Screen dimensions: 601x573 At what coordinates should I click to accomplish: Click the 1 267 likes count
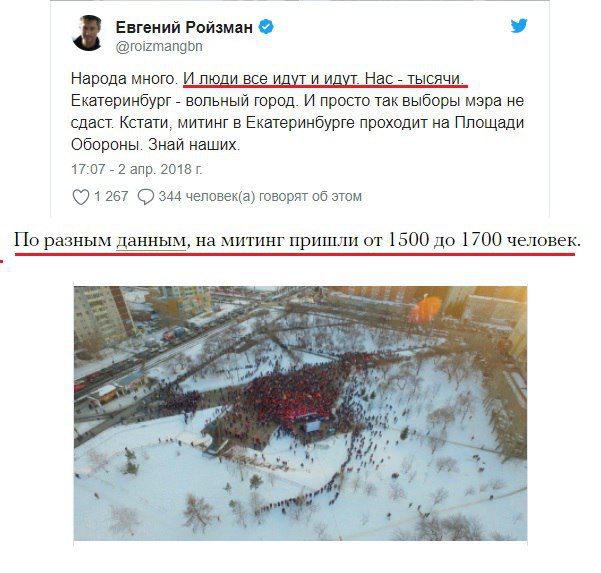pos(111,196)
